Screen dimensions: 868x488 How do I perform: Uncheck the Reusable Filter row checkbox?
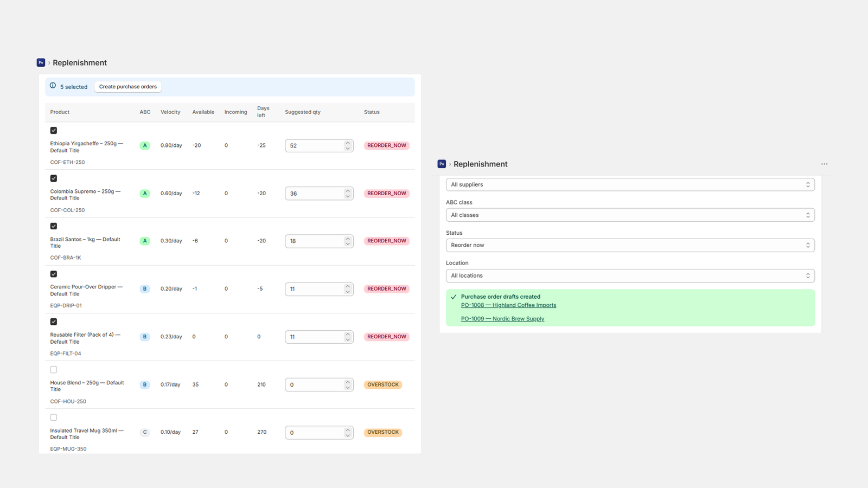pos(54,322)
